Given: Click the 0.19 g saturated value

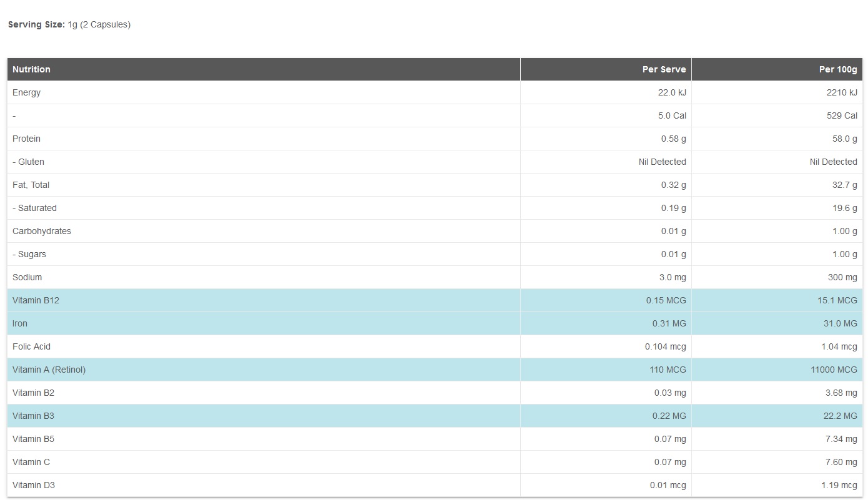Looking at the screenshot, I should coord(673,208).
